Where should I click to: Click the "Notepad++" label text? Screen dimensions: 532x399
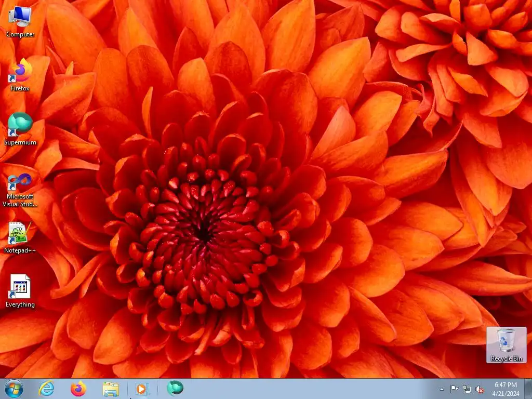20,250
